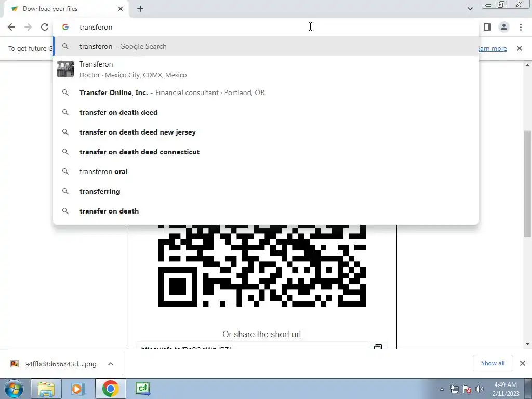Expand the download item options chevron
The image size is (532, 399).
point(111,364)
